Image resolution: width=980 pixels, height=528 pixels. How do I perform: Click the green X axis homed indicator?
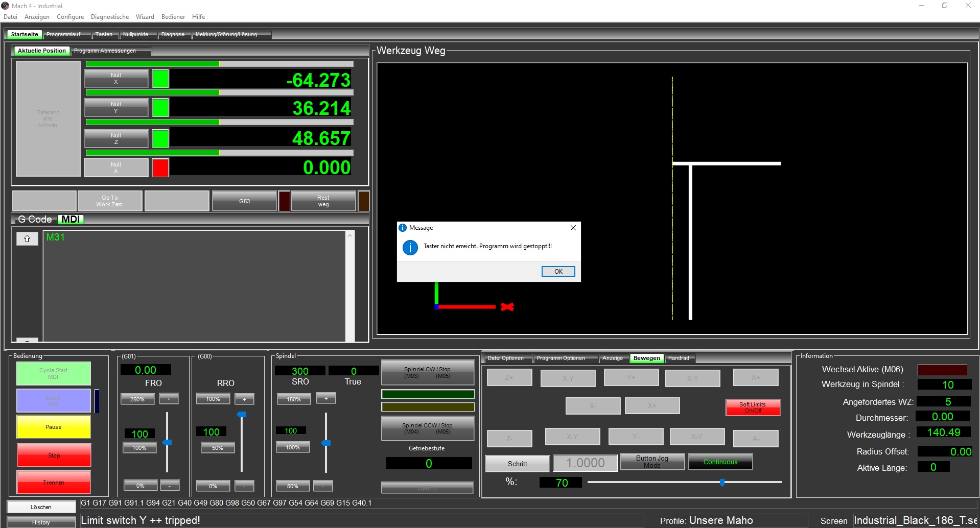160,79
